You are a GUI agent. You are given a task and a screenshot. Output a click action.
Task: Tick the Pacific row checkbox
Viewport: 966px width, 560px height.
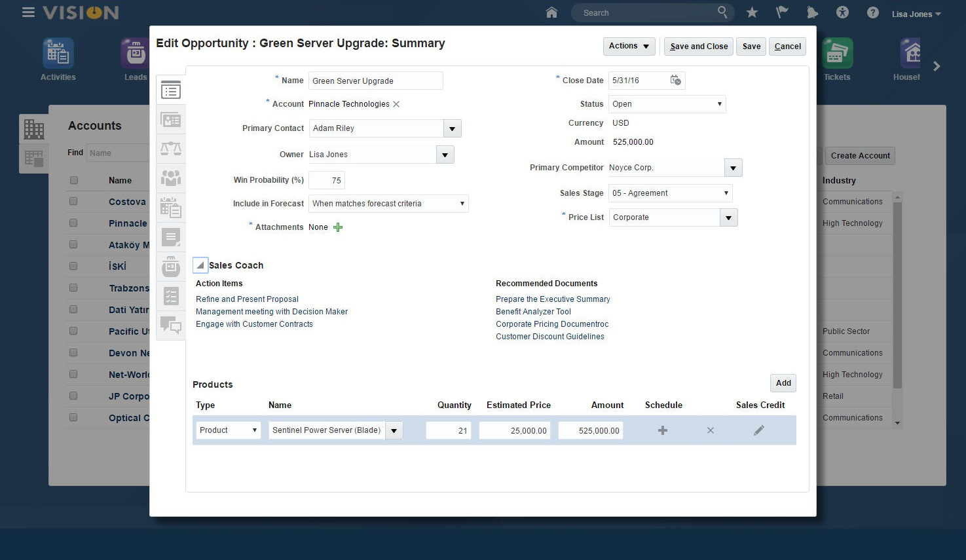[73, 331]
